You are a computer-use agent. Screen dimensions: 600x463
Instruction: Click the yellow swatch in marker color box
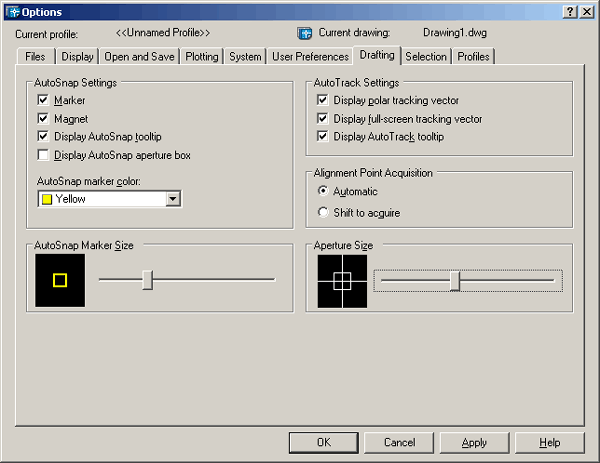(47, 199)
